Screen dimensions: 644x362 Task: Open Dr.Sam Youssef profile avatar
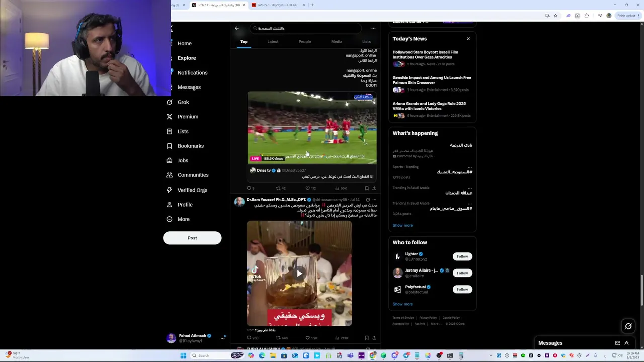coord(239,202)
